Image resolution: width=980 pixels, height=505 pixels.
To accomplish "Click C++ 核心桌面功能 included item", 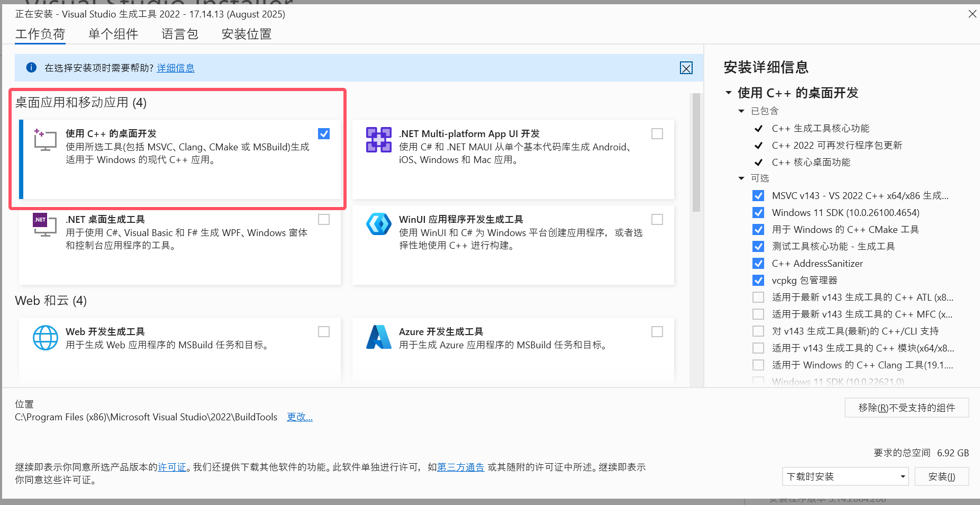I will pyautogui.click(x=811, y=163).
